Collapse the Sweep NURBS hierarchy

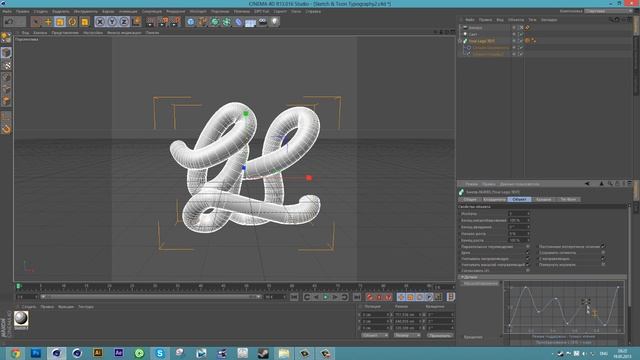(x=460, y=41)
